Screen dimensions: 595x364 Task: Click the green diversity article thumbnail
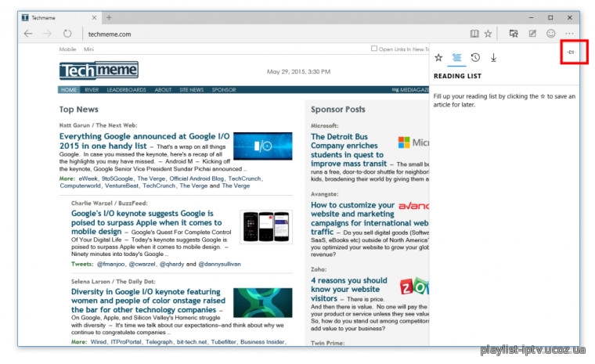click(x=262, y=302)
